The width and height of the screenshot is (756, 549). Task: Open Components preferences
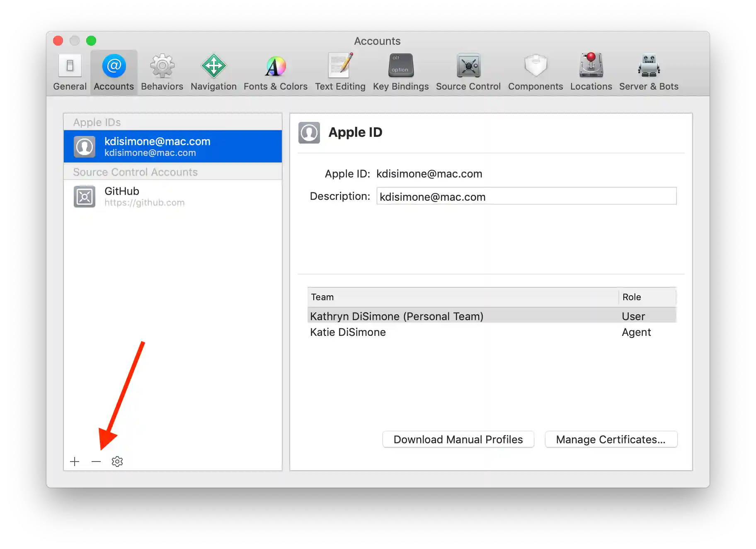pos(535,72)
